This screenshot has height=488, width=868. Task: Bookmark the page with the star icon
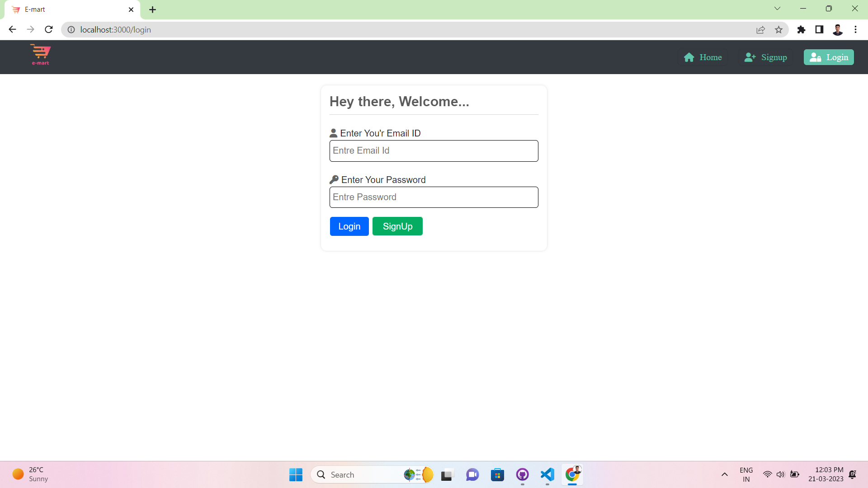pyautogui.click(x=778, y=29)
